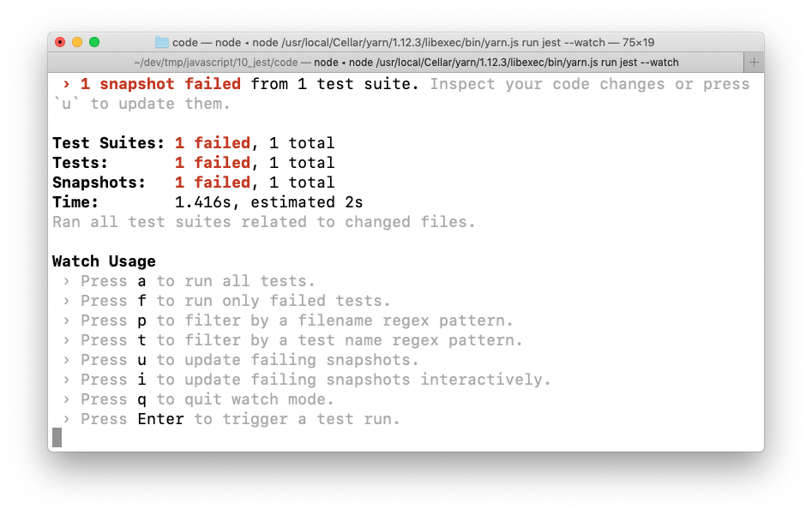Open a new terminal tab with plus button
The image size is (812, 515).
coord(754,62)
